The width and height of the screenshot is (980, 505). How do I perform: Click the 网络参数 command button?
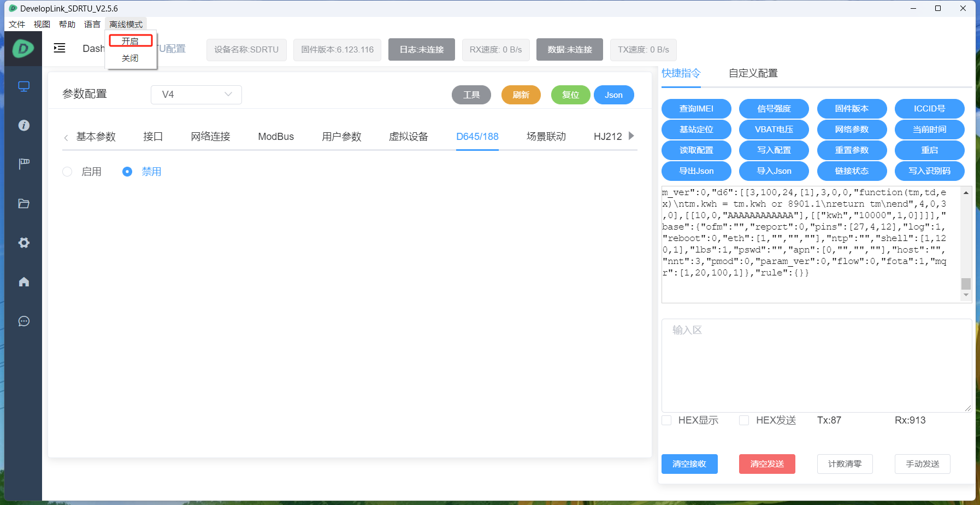click(852, 130)
